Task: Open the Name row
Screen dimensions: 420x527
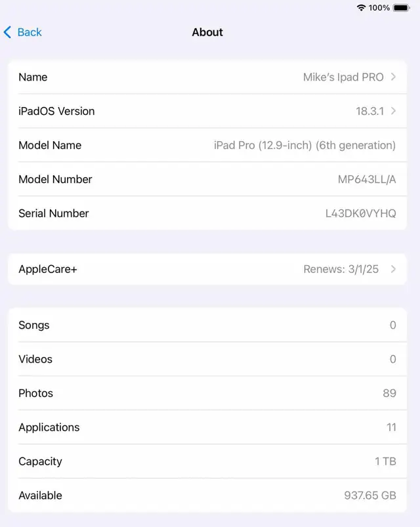Action: (x=207, y=77)
